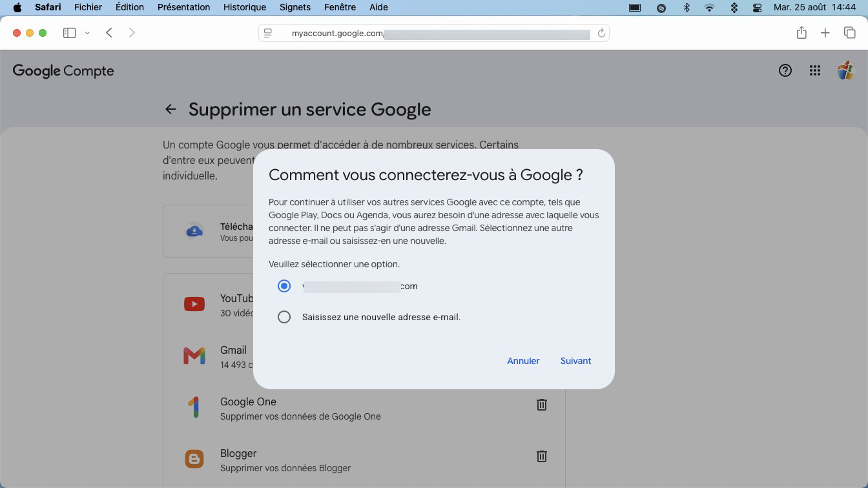Click the 'Blogger' row title
The height and width of the screenshot is (488, 868).
(x=238, y=453)
